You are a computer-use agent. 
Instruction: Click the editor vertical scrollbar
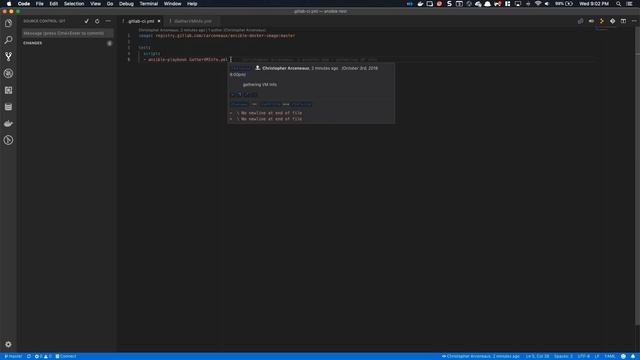coord(638,176)
